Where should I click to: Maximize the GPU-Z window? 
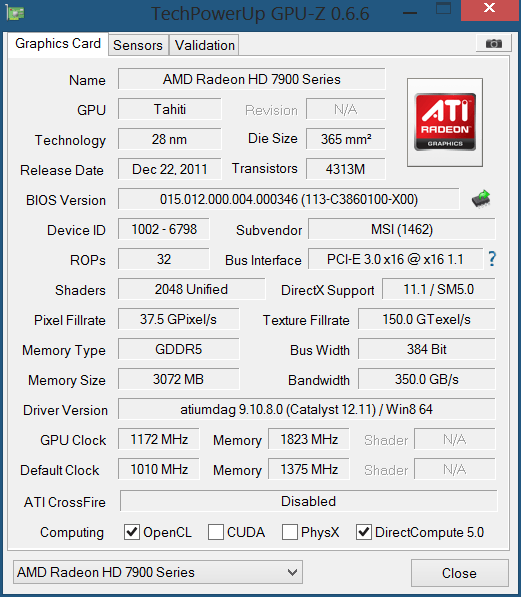(443, 9)
